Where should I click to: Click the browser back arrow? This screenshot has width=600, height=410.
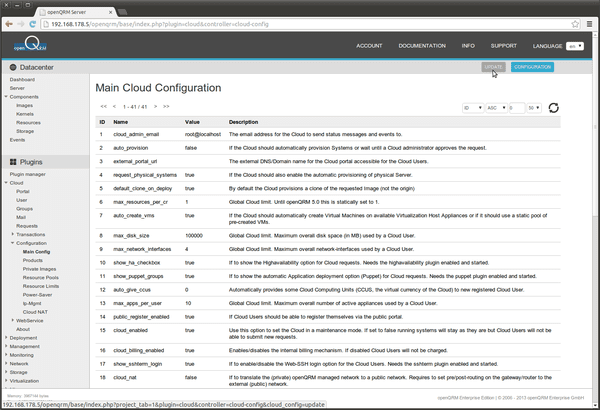[x=8, y=24]
